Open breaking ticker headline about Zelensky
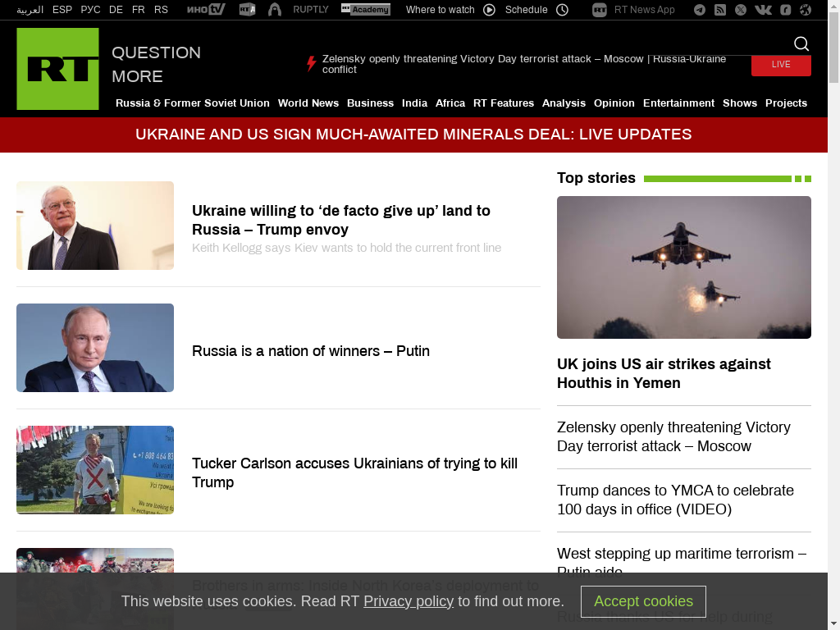 click(524, 64)
